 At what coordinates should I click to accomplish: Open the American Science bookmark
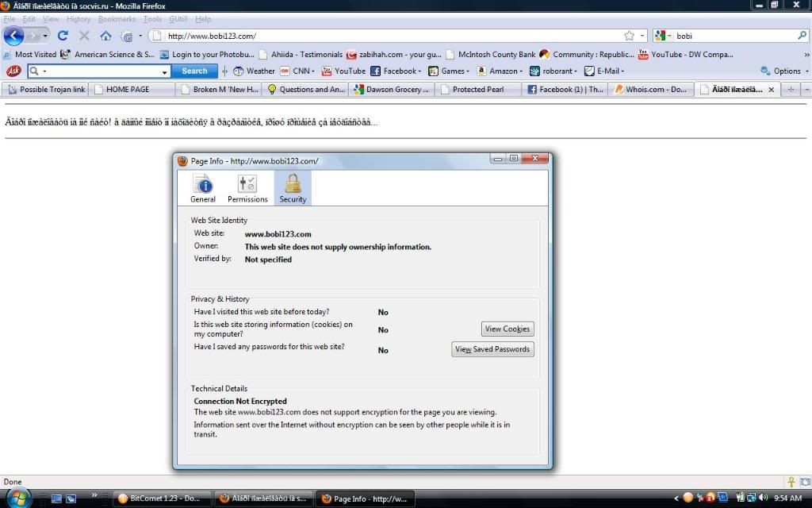107,55
